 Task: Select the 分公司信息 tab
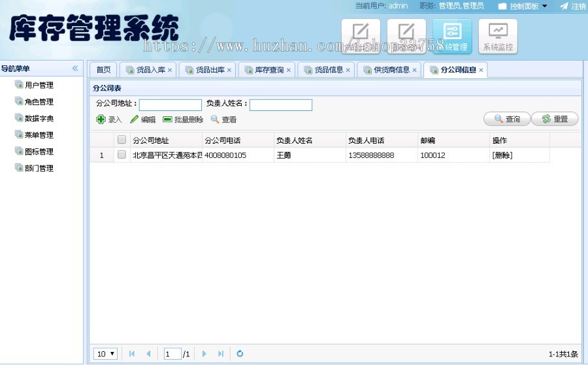(454, 70)
